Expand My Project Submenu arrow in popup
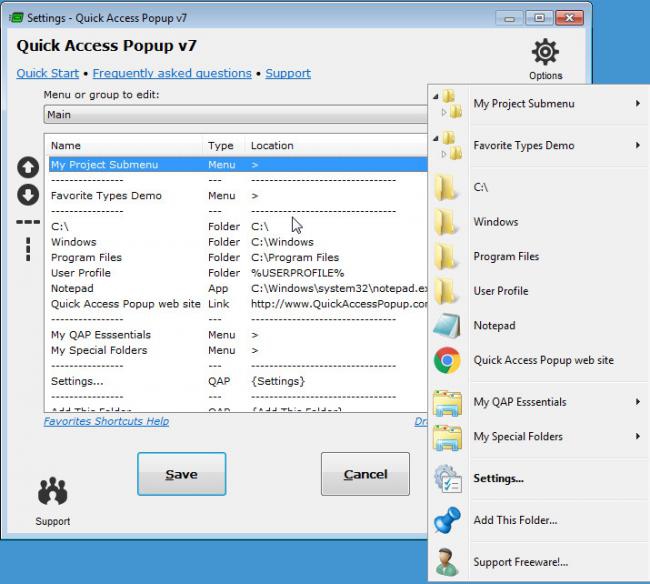650x584 pixels. tap(638, 104)
